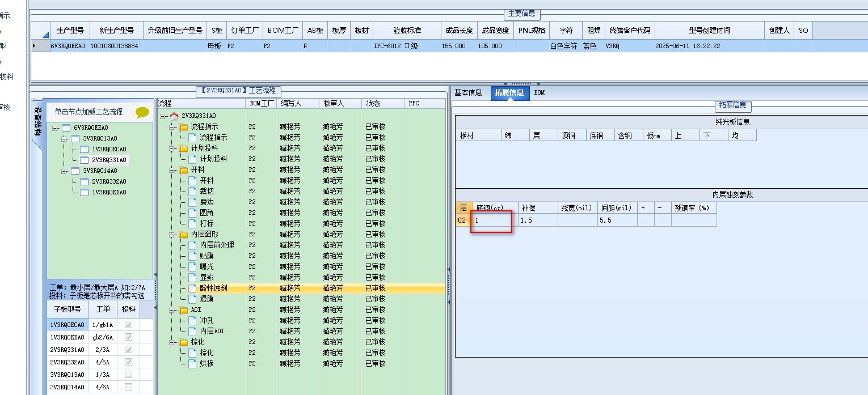Collapse the 2V3RQ331A0 root in the process tree

tap(163, 116)
